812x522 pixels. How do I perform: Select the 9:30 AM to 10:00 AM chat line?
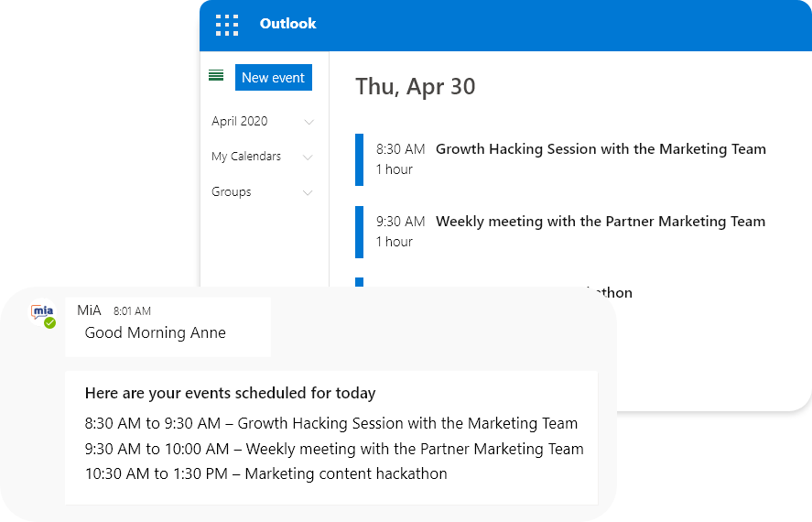click(334, 449)
